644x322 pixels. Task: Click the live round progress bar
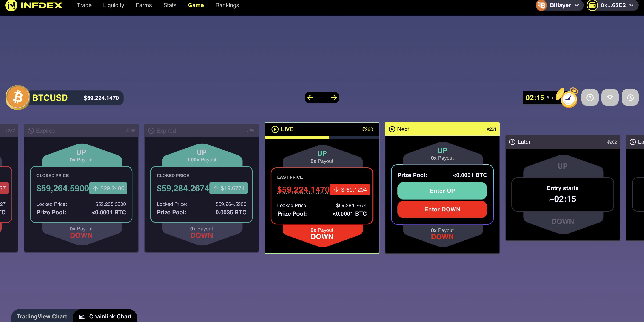(322, 137)
